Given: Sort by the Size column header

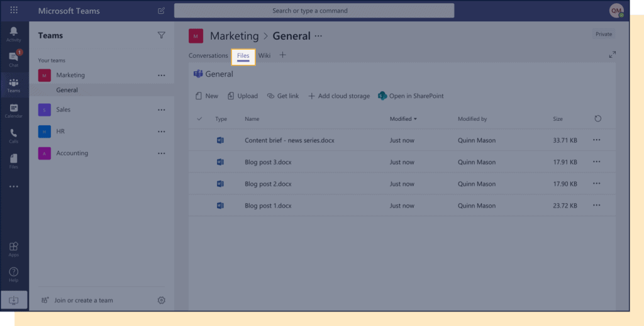Looking at the screenshot, I should (x=558, y=119).
